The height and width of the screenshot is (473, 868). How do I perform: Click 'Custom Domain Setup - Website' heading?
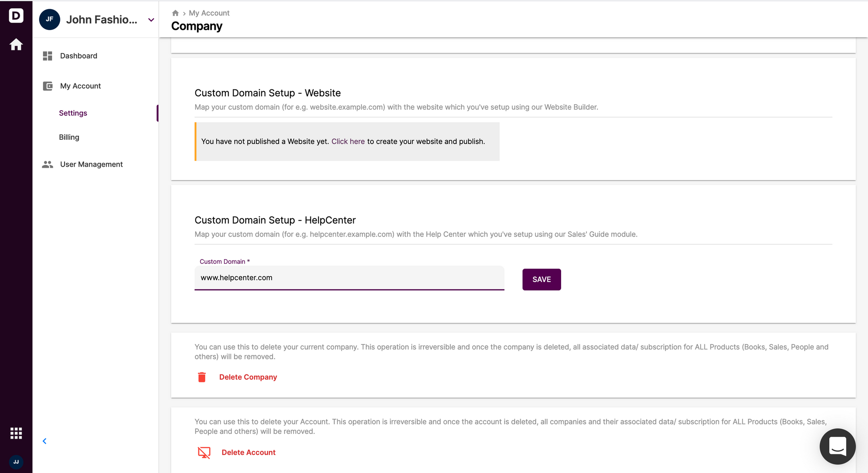point(267,93)
